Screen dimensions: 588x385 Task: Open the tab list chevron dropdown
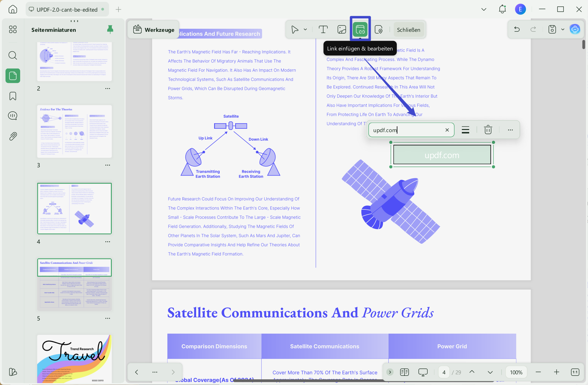tap(484, 9)
